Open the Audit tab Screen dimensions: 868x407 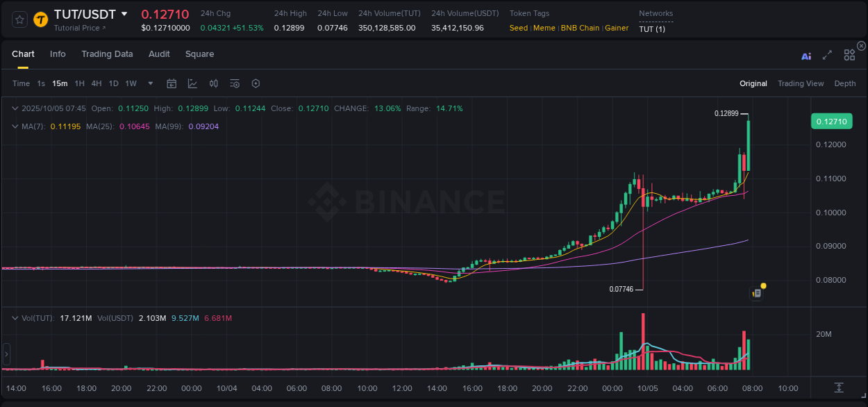(159, 54)
